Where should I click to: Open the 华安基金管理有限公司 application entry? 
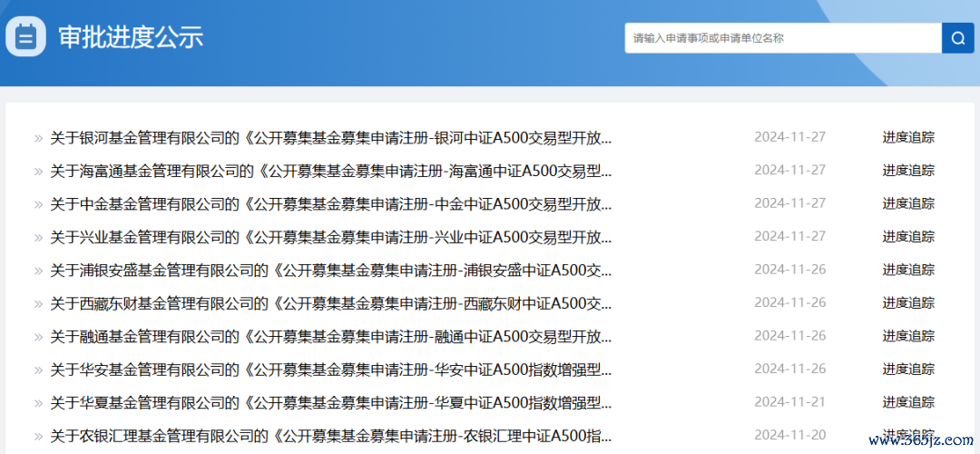click(330, 370)
